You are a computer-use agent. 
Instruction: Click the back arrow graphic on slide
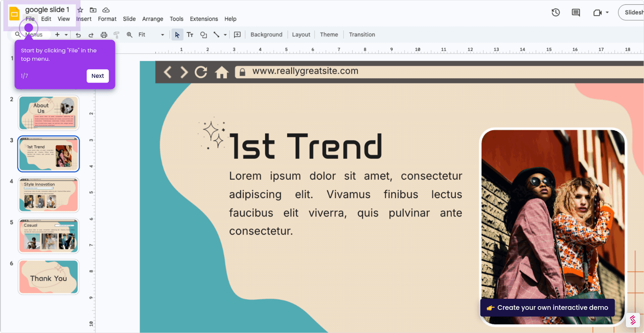(167, 72)
